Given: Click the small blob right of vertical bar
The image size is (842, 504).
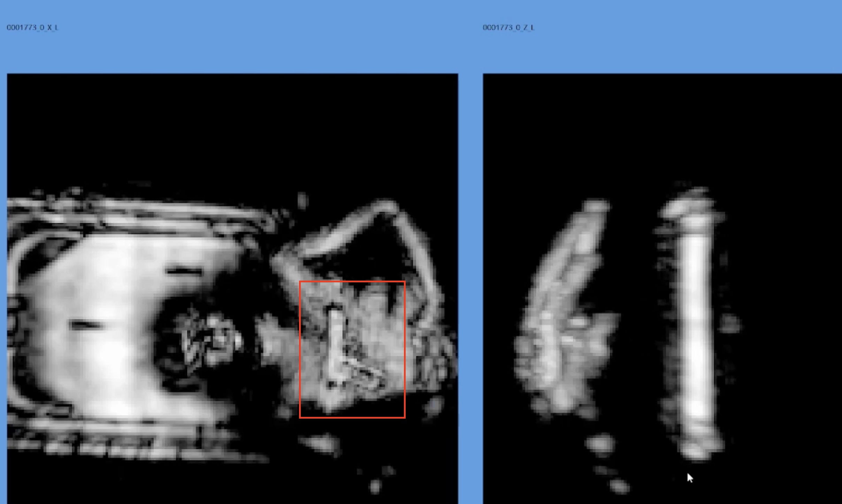Looking at the screenshot, I should click(x=730, y=323).
